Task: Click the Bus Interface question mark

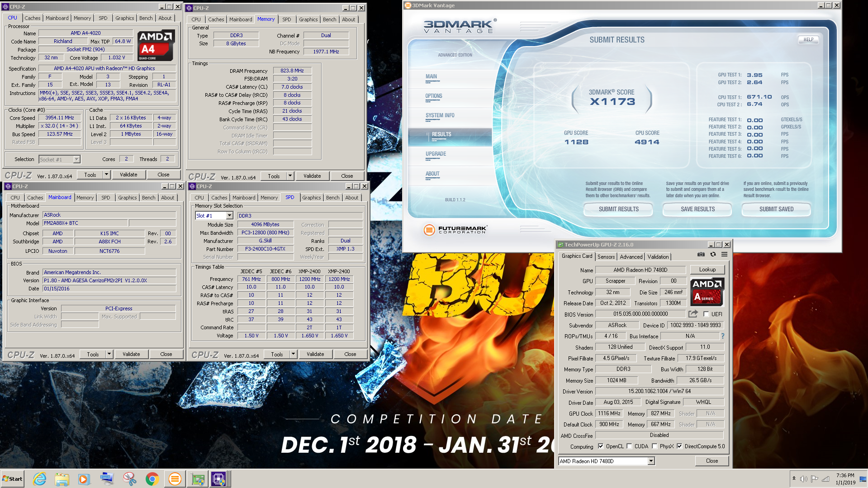Action: (723, 336)
